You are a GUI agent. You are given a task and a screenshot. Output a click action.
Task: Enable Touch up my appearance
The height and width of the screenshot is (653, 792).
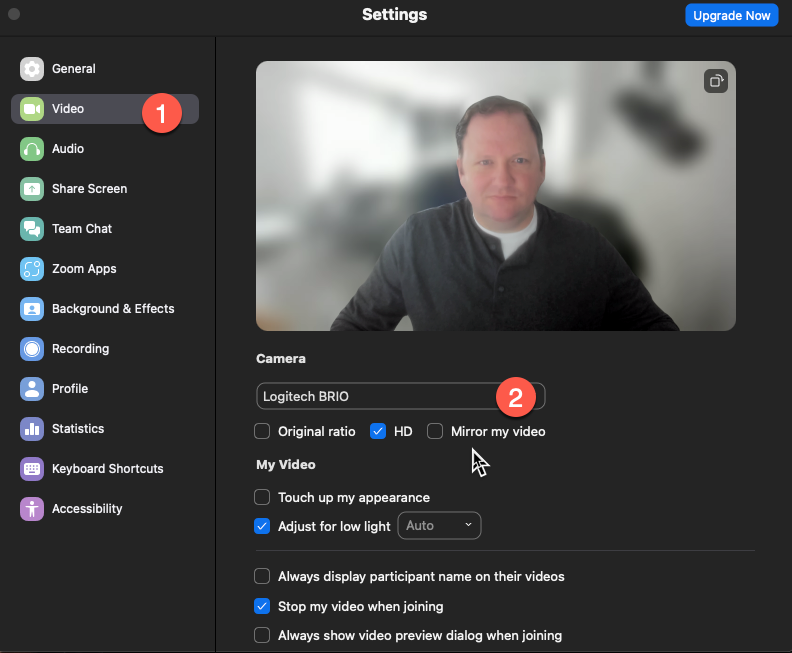(262, 497)
